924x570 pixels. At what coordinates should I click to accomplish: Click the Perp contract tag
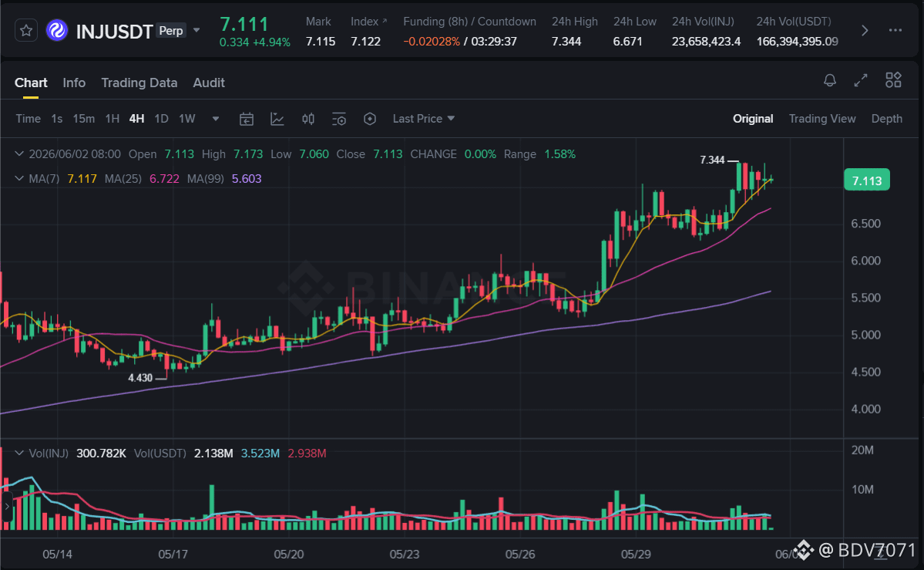171,31
